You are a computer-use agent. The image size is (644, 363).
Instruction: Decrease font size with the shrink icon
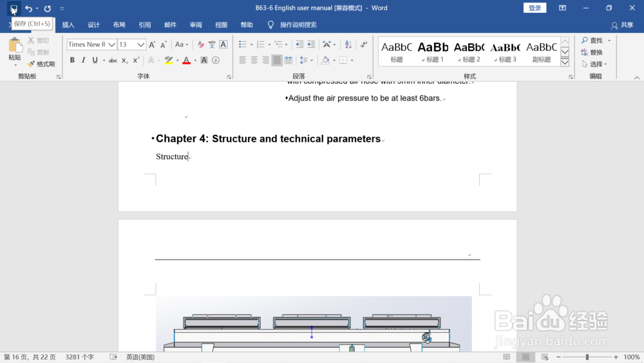pos(164,44)
